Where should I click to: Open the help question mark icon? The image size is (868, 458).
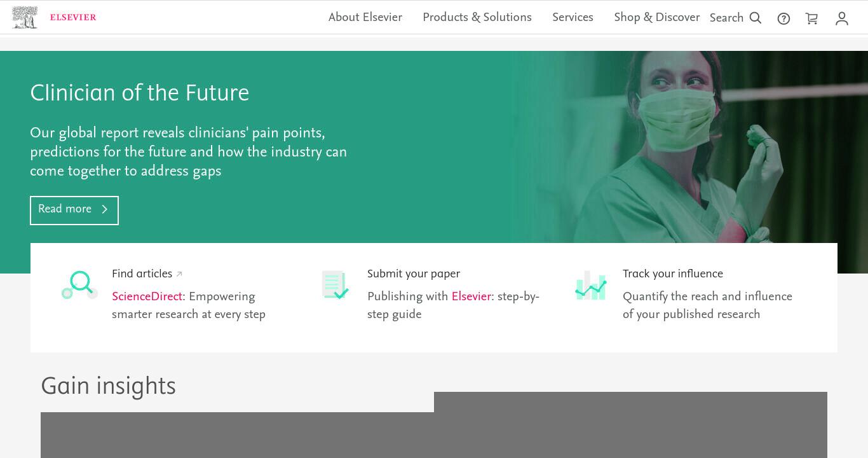(783, 18)
